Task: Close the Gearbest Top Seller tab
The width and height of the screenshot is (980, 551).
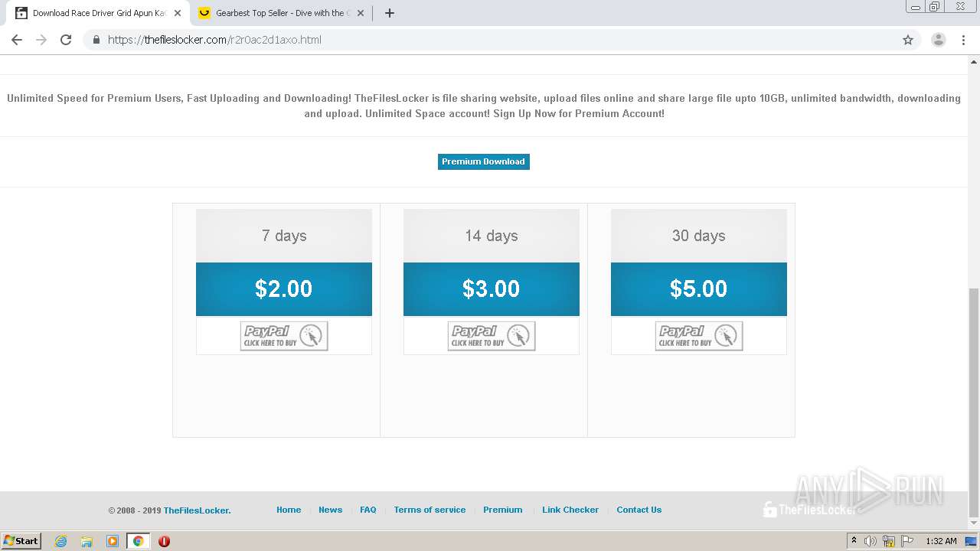Action: 361,13
